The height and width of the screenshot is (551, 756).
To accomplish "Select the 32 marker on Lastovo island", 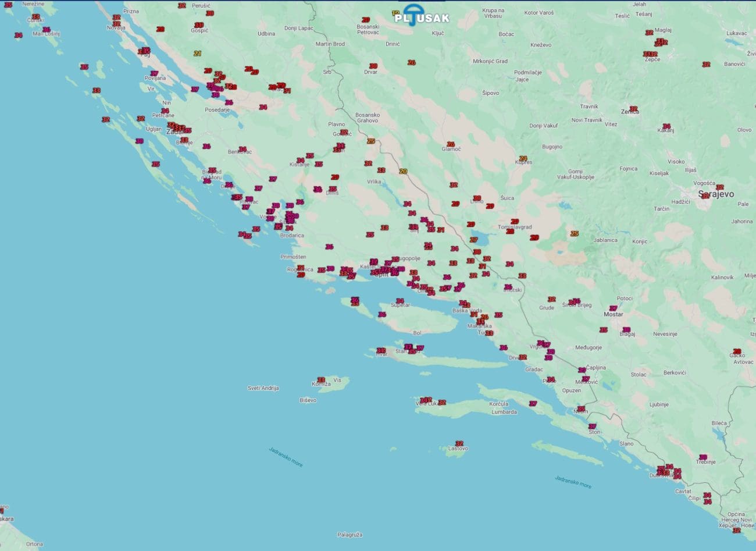I will tap(459, 443).
